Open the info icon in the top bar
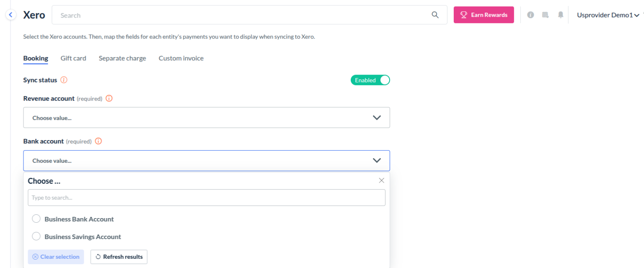Image resolution: width=644 pixels, height=268 pixels. 530,15
